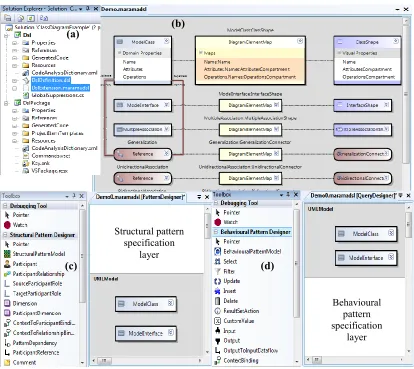The image size is (414, 369).
Task: Select the Select query tool
Action: 226,261
